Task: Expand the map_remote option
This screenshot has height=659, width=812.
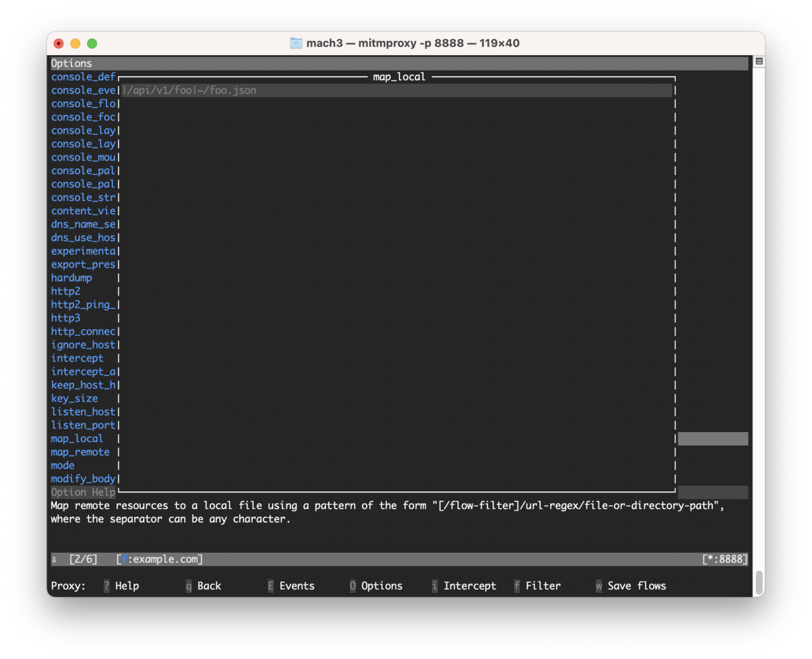Action: coord(80,452)
